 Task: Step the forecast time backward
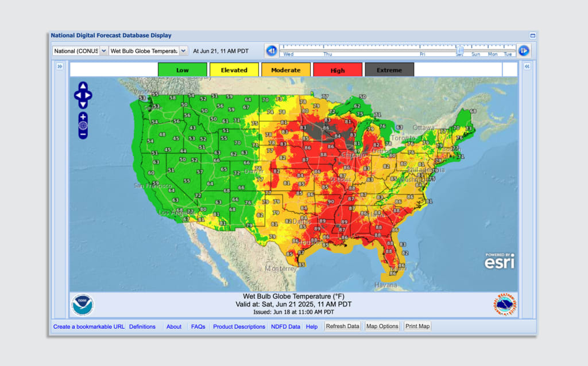click(272, 50)
